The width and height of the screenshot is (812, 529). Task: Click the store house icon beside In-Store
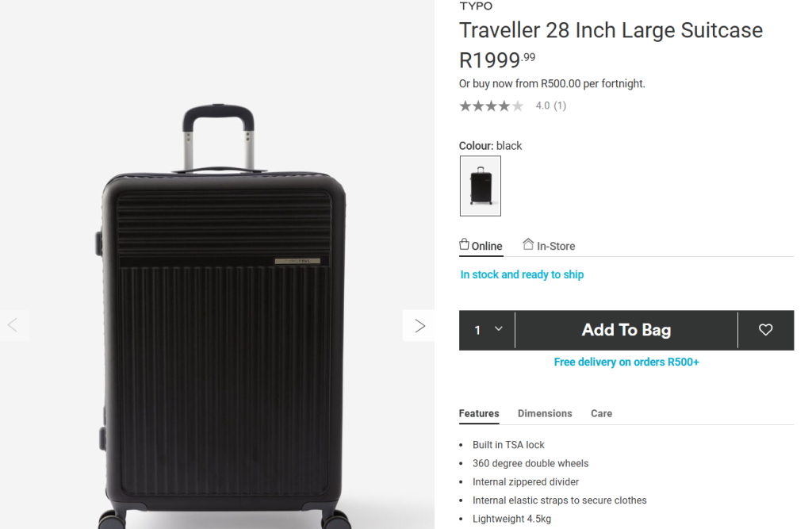[528, 244]
